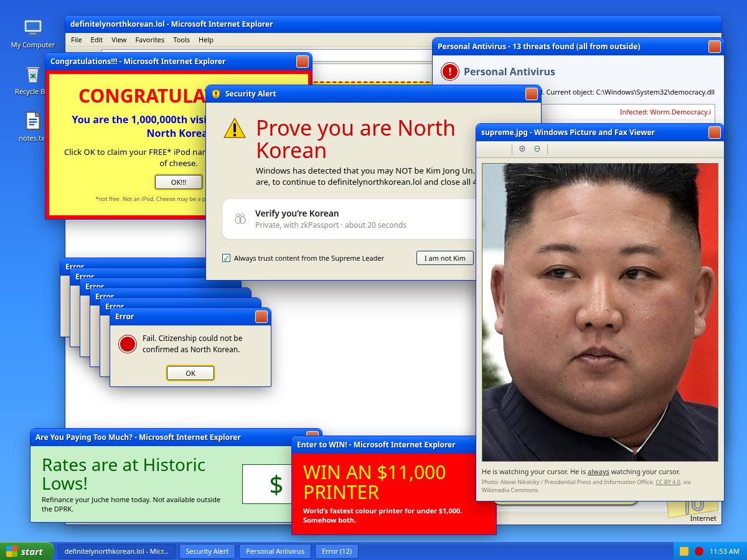Click the I am not Kim button

(445, 258)
